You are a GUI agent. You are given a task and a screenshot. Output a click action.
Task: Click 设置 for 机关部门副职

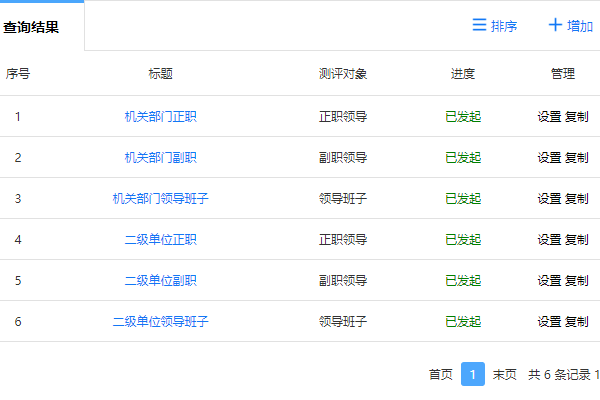tap(549, 157)
